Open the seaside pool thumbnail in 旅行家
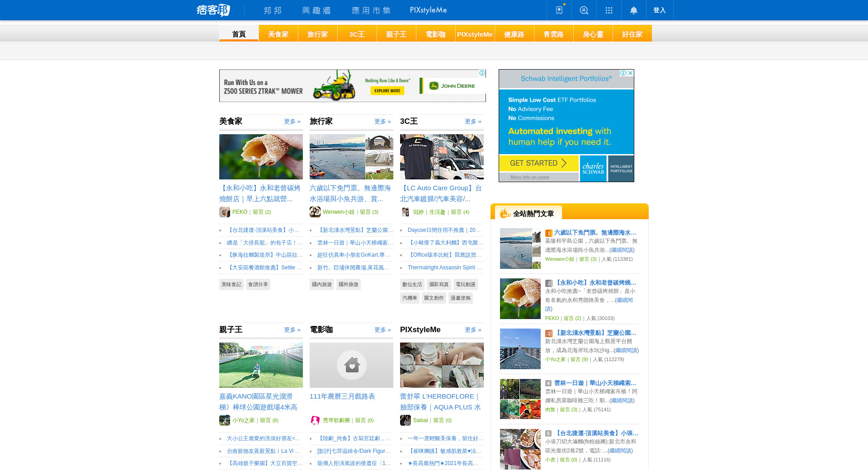868x470 pixels. point(351,157)
